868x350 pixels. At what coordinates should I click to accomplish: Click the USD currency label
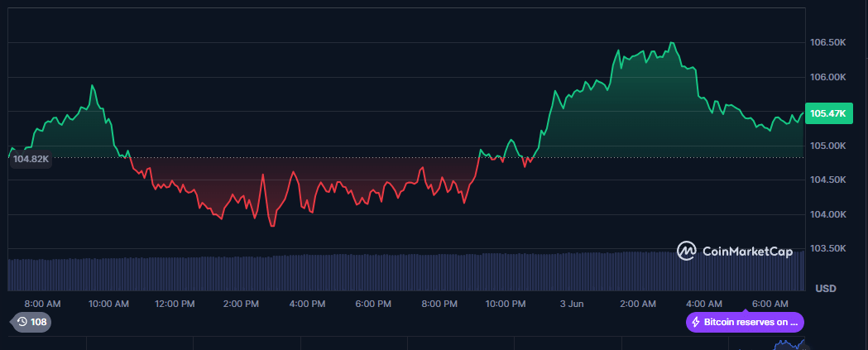point(825,288)
